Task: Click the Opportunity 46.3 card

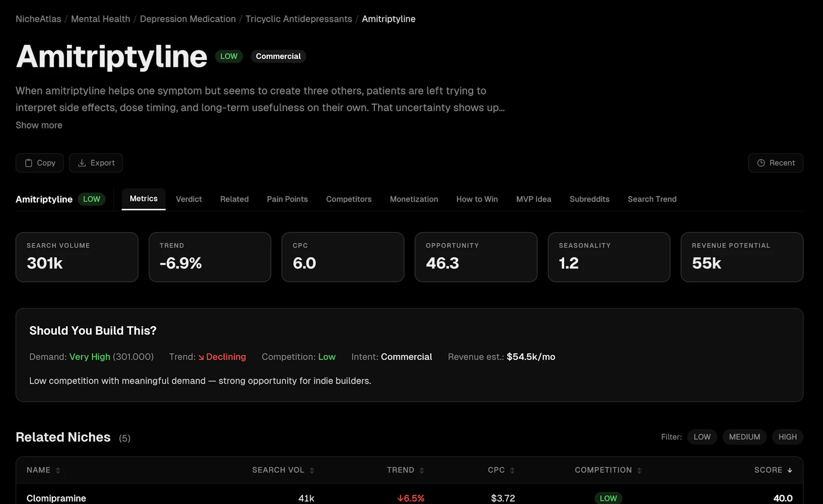Action: coord(476,257)
